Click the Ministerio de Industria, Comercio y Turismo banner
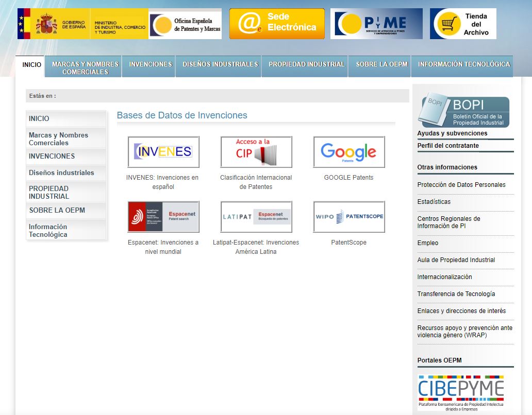532x415 pixels. coord(120,24)
